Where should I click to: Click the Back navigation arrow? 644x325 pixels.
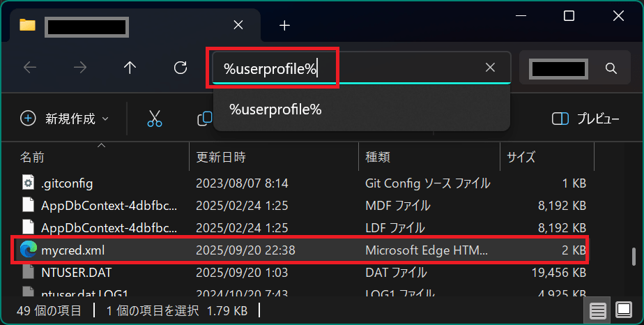click(29, 68)
